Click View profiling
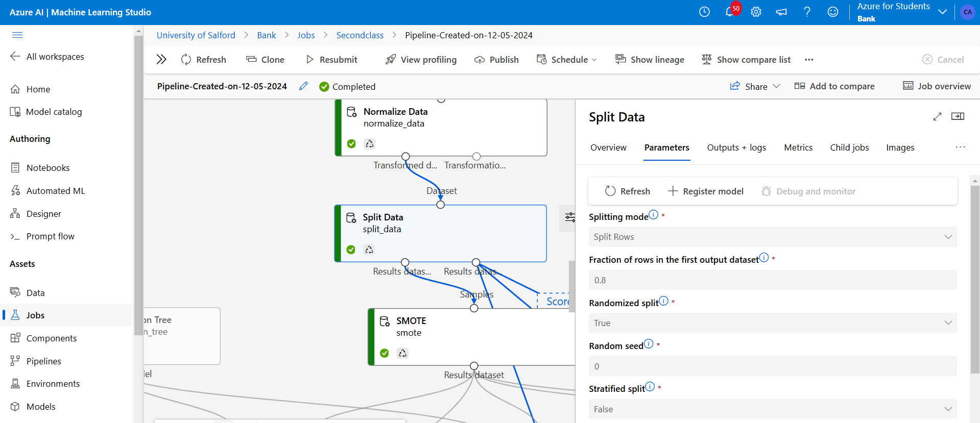980x423 pixels. [421, 60]
